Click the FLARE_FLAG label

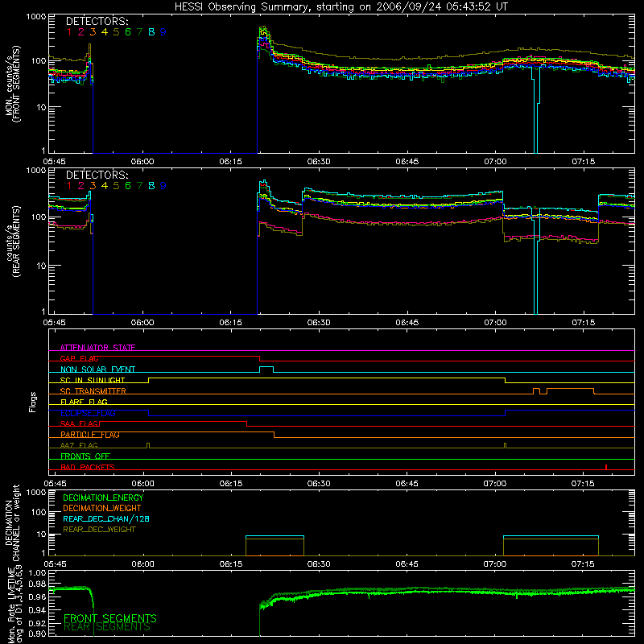[84, 402]
